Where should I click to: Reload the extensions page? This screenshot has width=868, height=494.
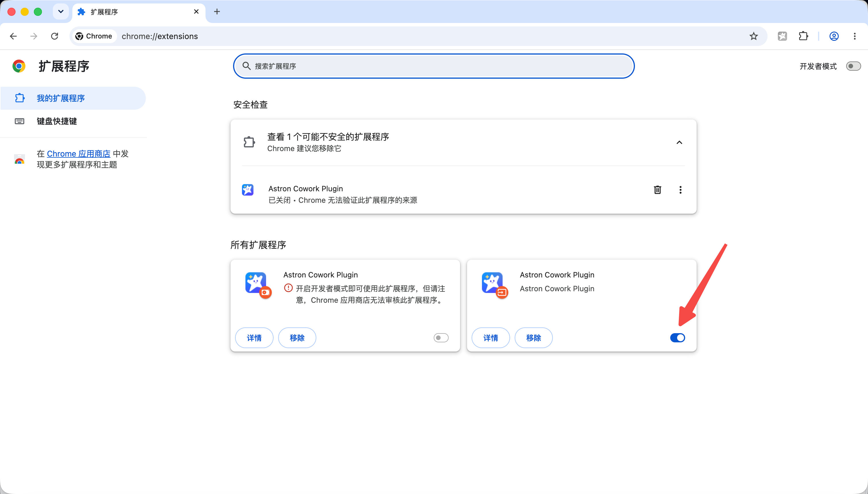pos(55,36)
